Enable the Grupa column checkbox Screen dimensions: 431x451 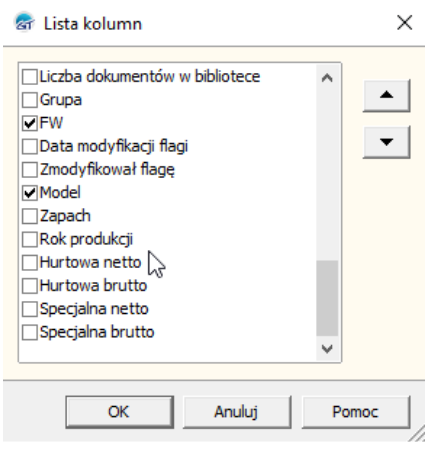pos(30,100)
